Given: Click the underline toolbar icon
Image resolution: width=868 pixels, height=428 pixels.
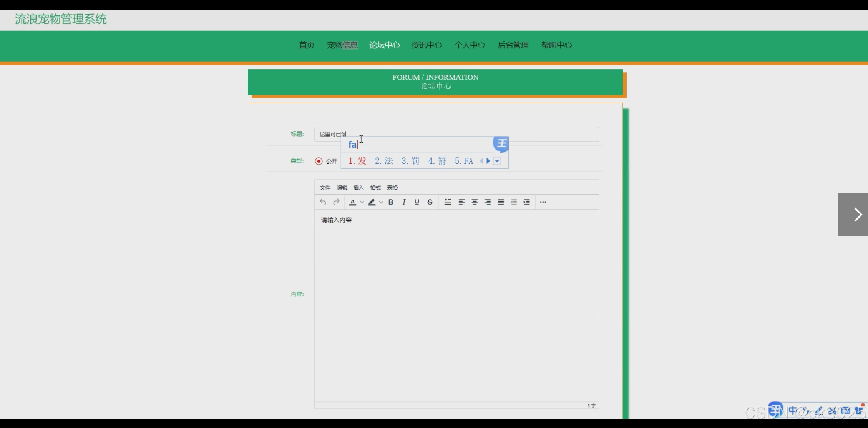Looking at the screenshot, I should pos(417,202).
